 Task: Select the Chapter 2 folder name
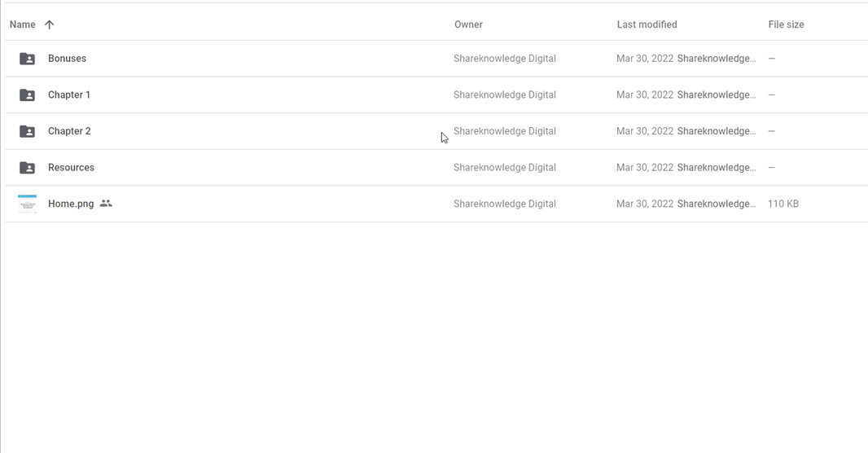coord(69,131)
